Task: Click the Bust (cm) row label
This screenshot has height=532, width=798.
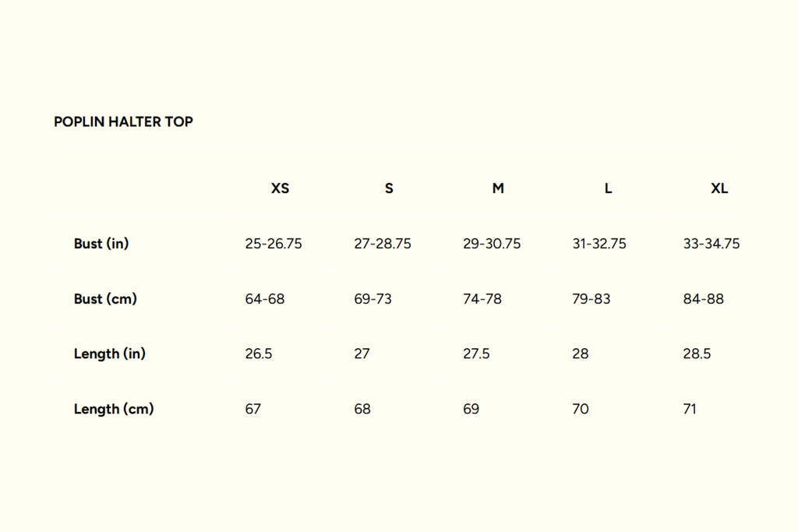Action: pyautogui.click(x=105, y=299)
